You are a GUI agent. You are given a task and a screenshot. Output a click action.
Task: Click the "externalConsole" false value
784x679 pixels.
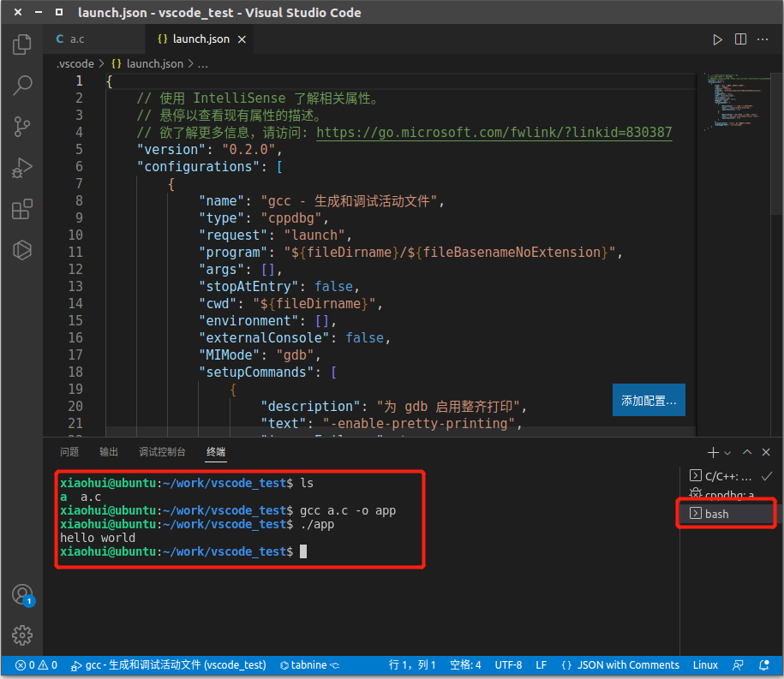364,337
